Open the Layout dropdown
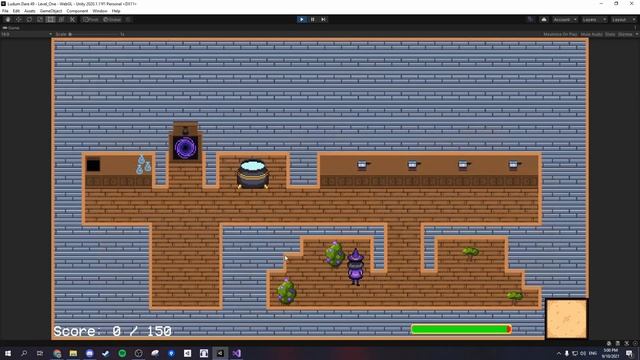 (x=624, y=20)
